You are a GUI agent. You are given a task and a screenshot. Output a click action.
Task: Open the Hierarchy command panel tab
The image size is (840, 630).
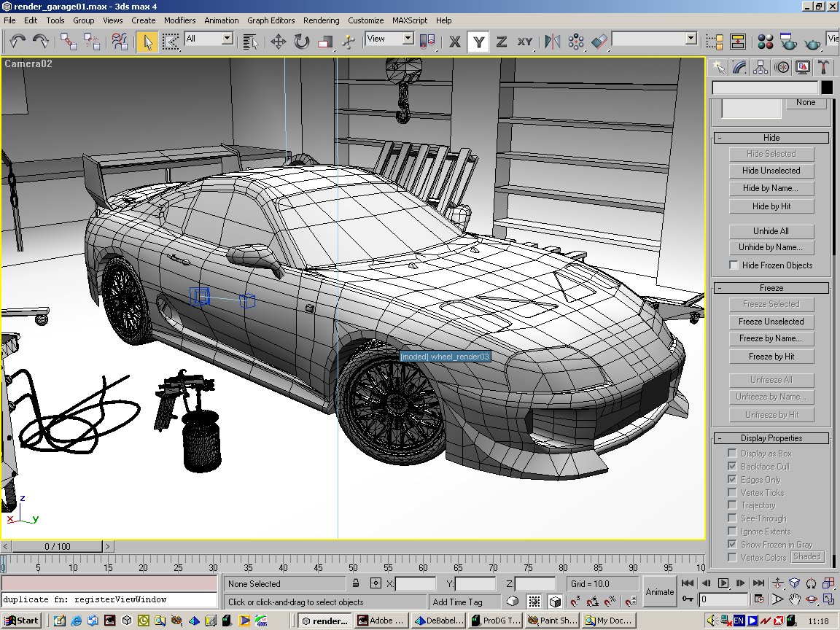coord(761,68)
